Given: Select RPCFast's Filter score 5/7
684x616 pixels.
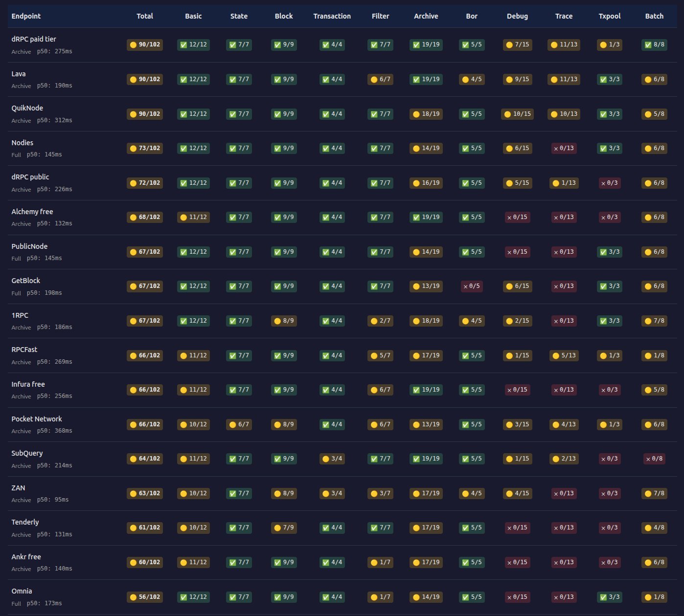Looking at the screenshot, I should click(x=380, y=355).
